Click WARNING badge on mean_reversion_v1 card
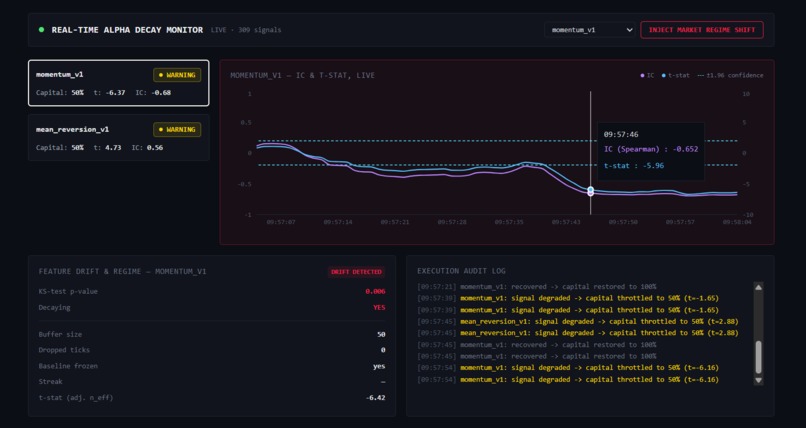This screenshot has width=806, height=428. pyautogui.click(x=177, y=129)
